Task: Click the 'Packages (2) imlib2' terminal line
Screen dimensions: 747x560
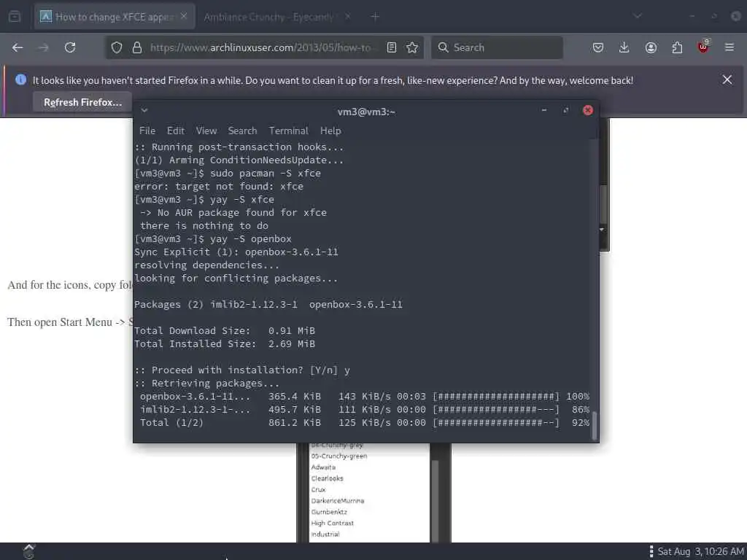Action: point(268,304)
